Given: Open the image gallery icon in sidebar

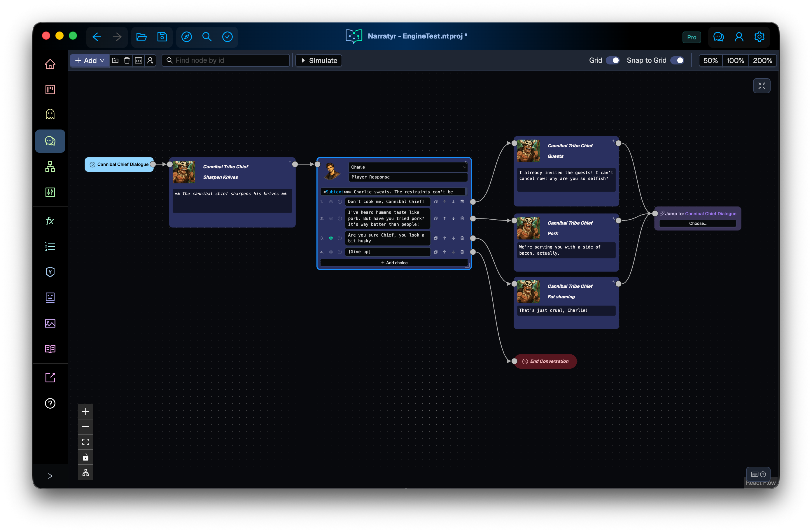Looking at the screenshot, I should tap(50, 323).
